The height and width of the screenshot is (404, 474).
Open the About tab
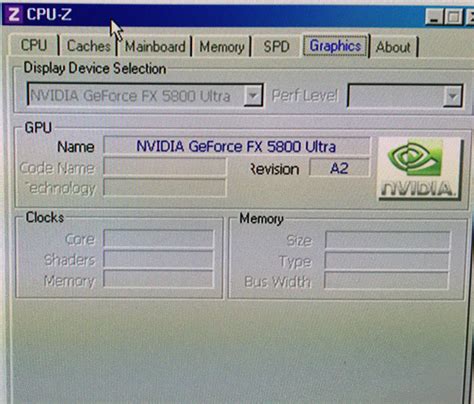(x=393, y=47)
